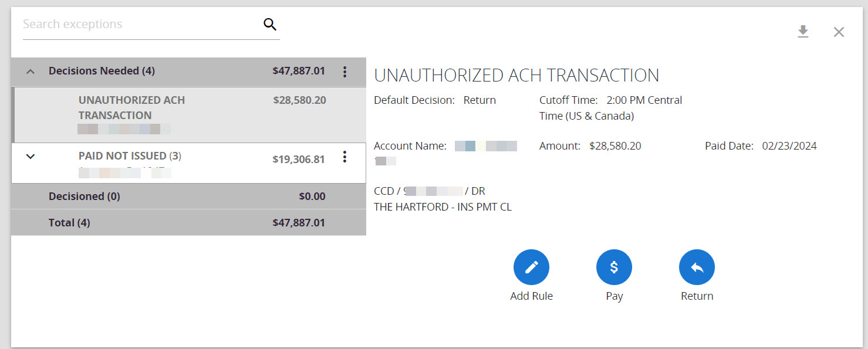Click the Add Rule pencil button
Screen dimensions: 868x349
point(531,267)
